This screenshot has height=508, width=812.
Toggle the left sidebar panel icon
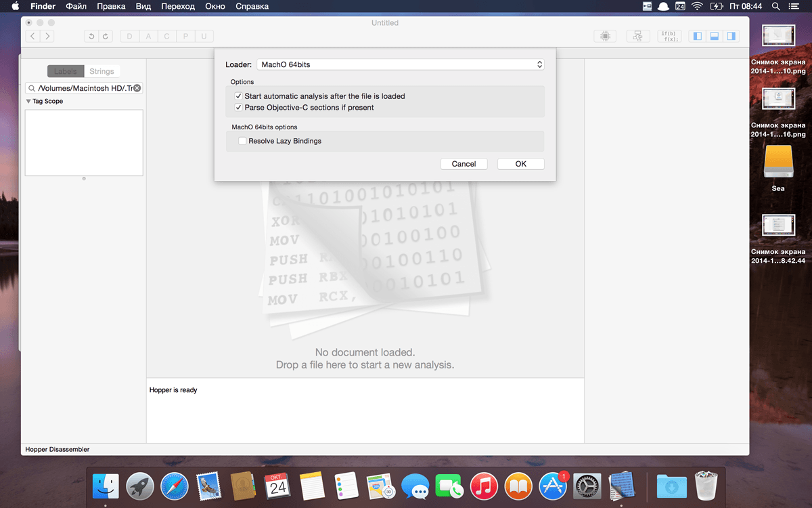click(x=698, y=36)
